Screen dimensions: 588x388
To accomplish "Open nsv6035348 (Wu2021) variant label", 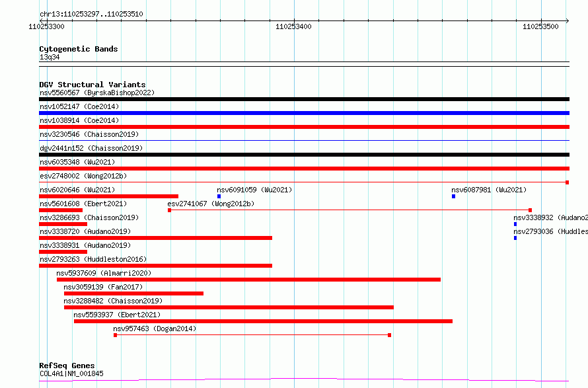I will [77, 162].
